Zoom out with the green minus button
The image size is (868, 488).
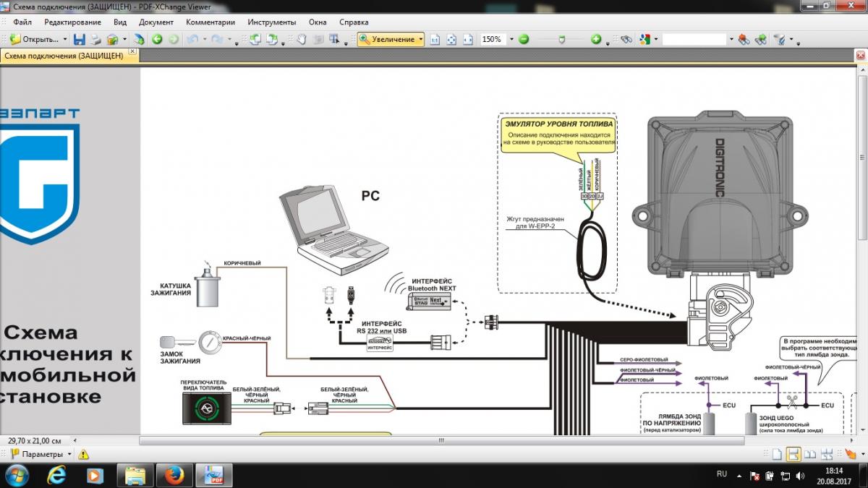click(524, 39)
